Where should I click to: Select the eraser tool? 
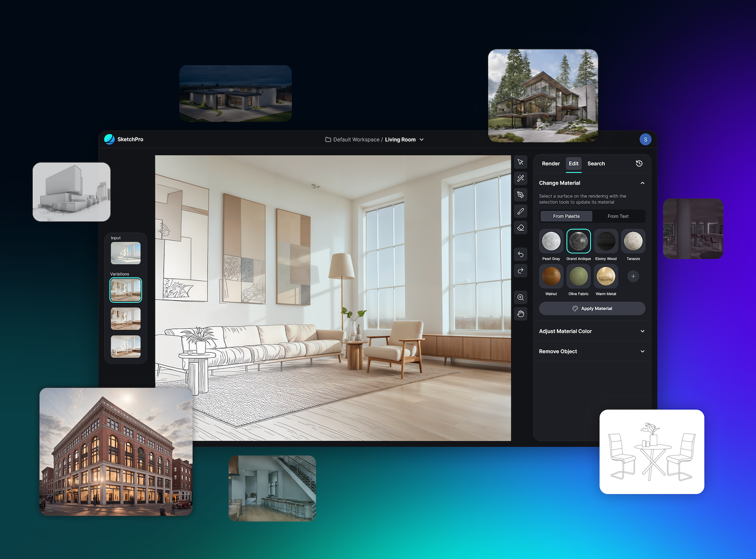(x=520, y=228)
